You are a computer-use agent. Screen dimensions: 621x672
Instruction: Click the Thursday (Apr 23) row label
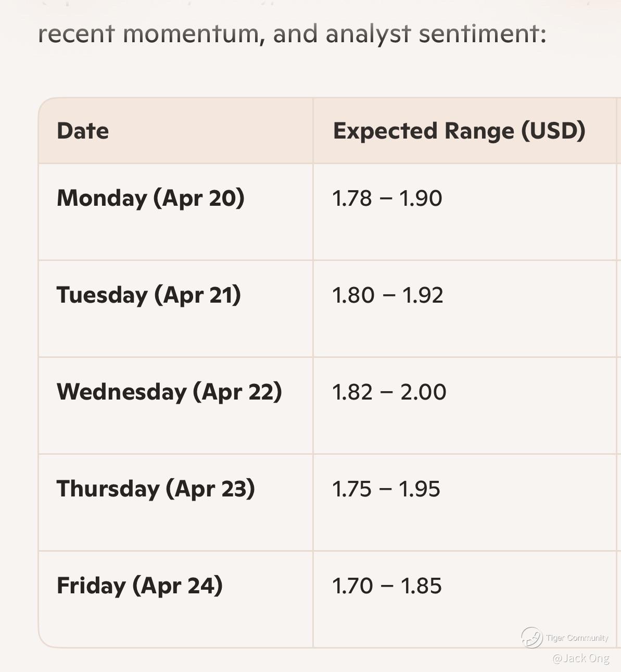(156, 489)
